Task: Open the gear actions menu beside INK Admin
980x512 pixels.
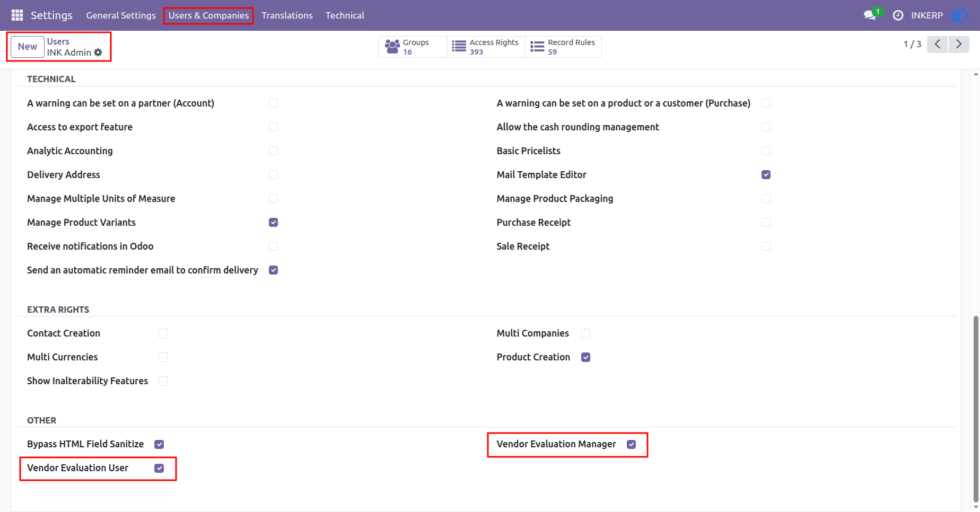Action: (x=98, y=52)
